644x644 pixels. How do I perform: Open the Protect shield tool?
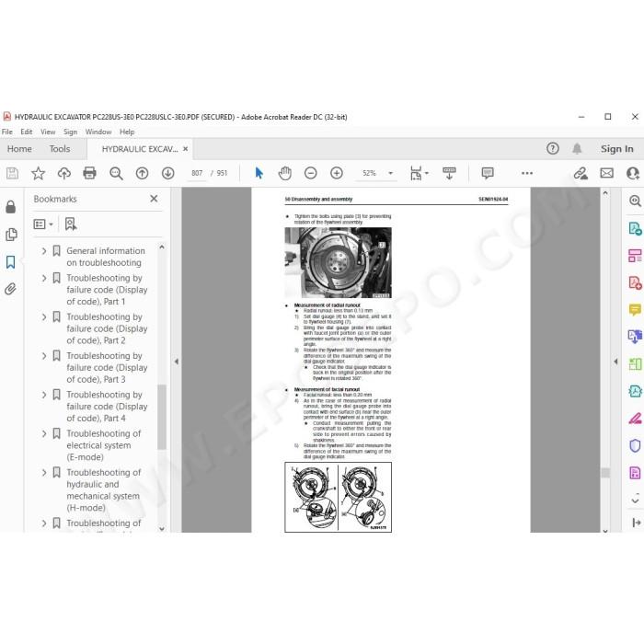(x=635, y=445)
